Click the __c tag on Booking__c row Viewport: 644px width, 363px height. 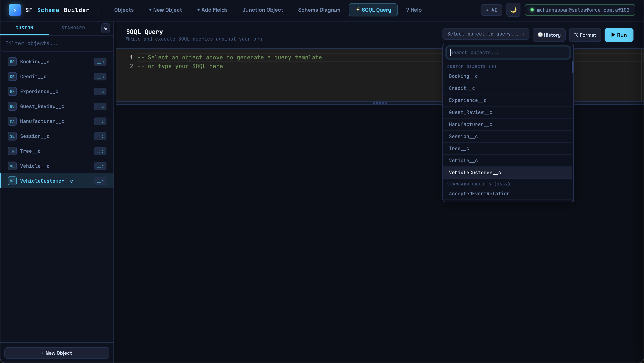(x=100, y=62)
